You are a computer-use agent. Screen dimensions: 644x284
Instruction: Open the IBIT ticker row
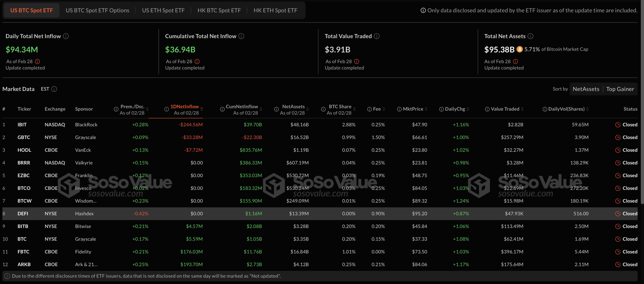tap(320, 125)
